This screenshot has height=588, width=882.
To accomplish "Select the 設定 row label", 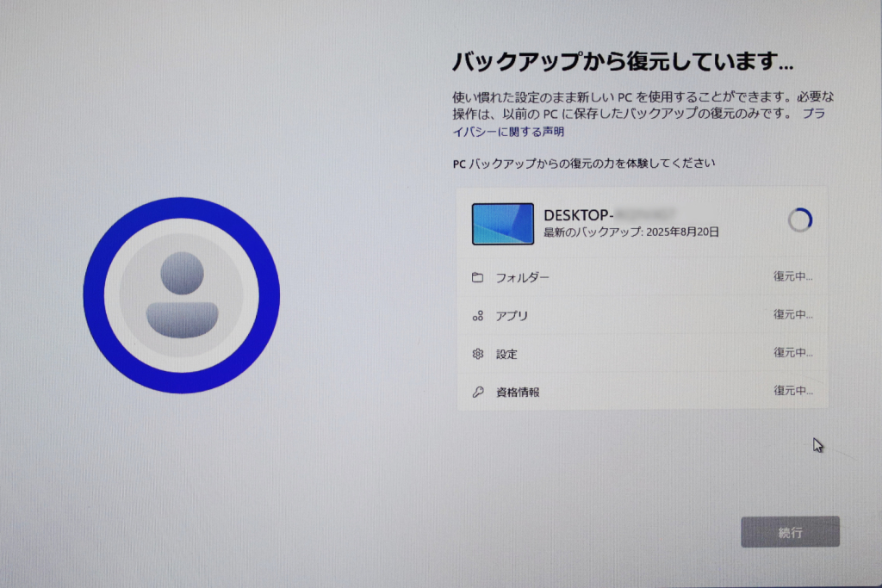I will 506,354.
